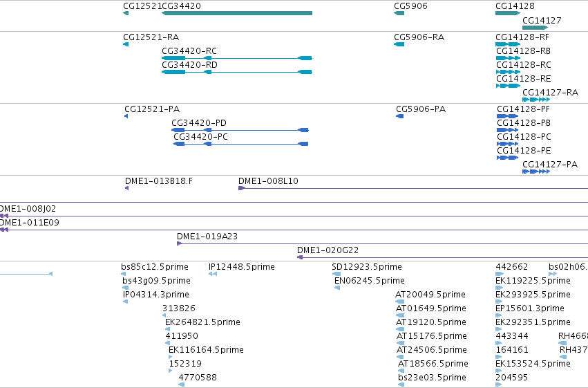Click the CG14127 gene feature
This screenshot has width=588, height=388.
tap(535, 28)
